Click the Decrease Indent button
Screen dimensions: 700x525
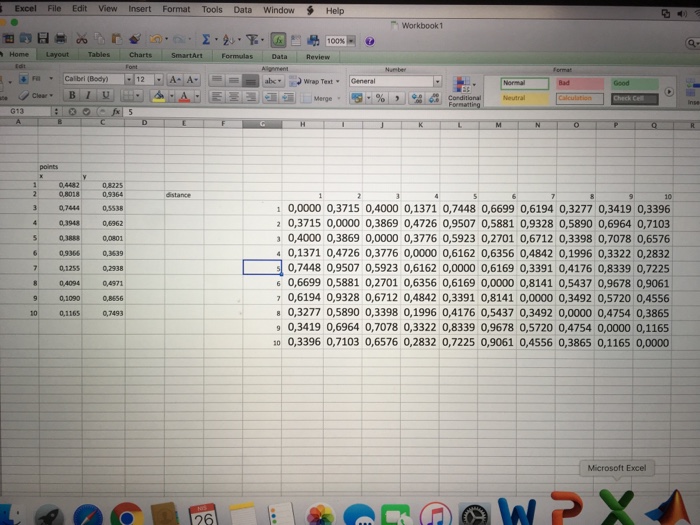point(271,97)
